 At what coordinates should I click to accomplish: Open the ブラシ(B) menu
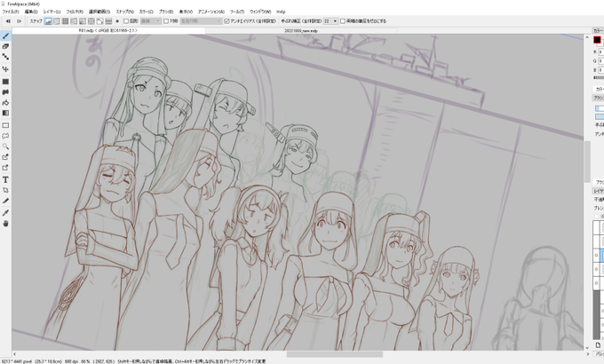(166, 12)
